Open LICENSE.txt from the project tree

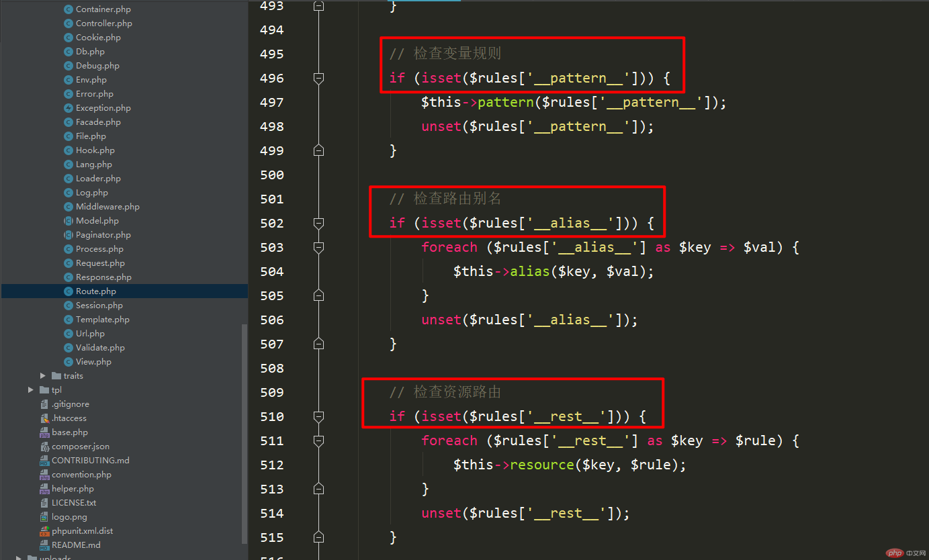(x=74, y=503)
